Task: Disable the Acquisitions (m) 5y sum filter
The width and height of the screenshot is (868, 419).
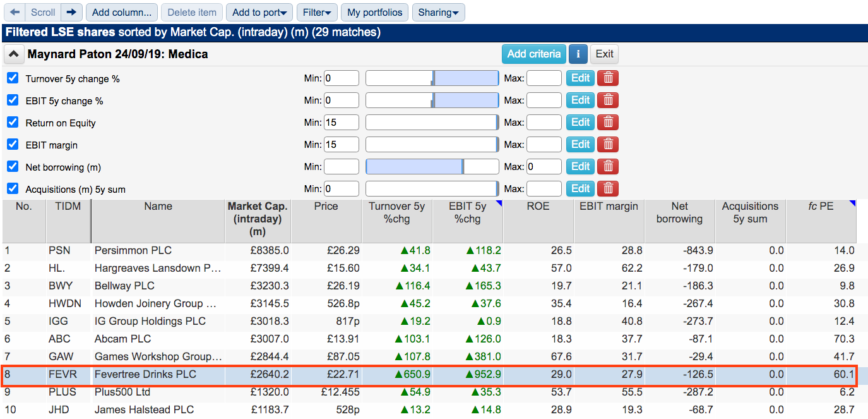Action: point(12,189)
